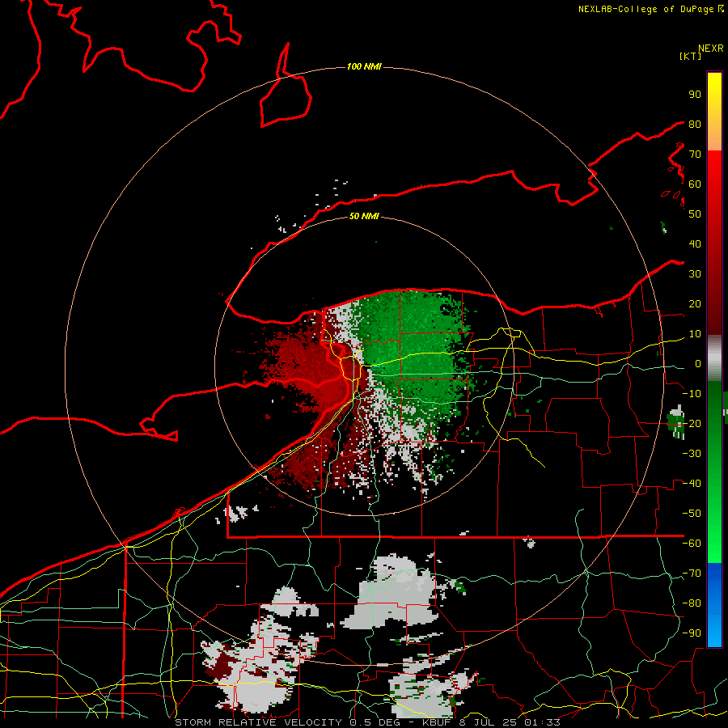The width and height of the screenshot is (728, 728).
Task: Select the -70 value on the velocity scale
Action: 692,573
